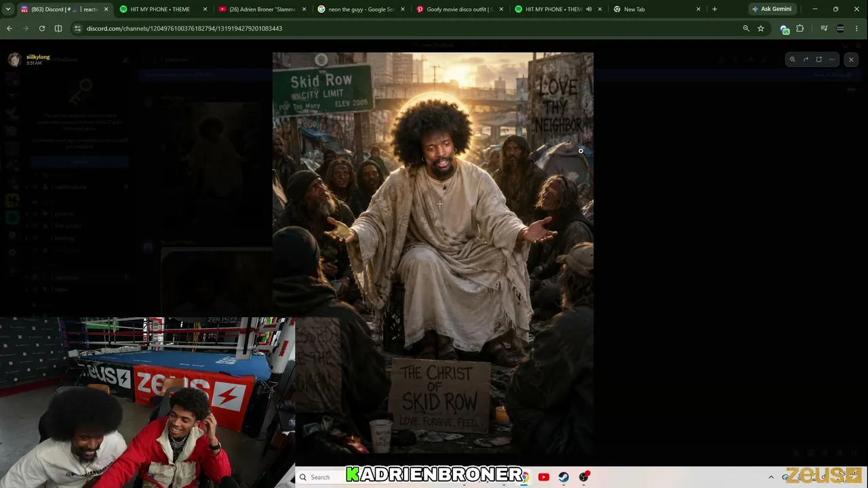
Task: Mute the playing HIT MY PHONE tab
Action: tap(589, 9)
